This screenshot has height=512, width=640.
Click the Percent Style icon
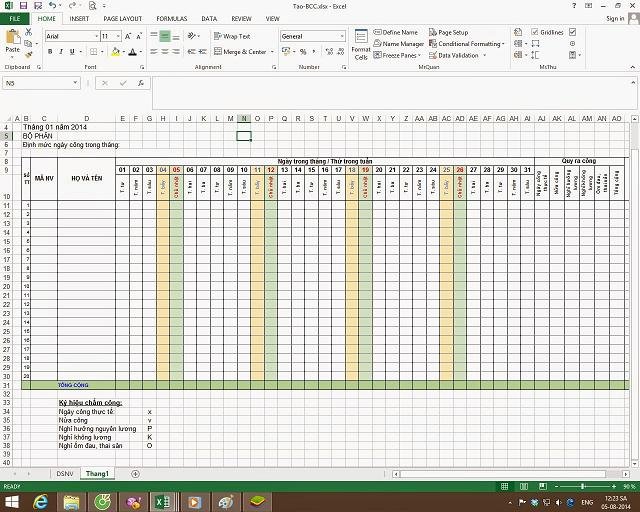pos(303,52)
